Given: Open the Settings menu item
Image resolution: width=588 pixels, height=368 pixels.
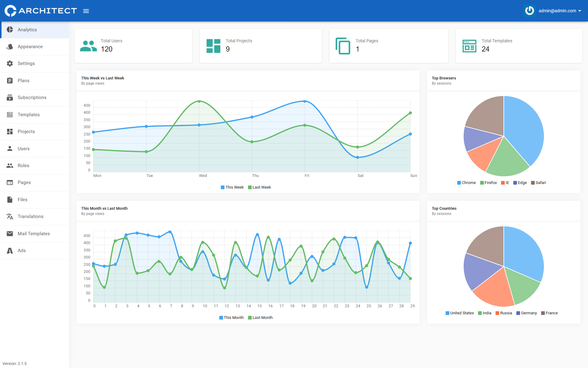Looking at the screenshot, I should pyautogui.click(x=26, y=63).
